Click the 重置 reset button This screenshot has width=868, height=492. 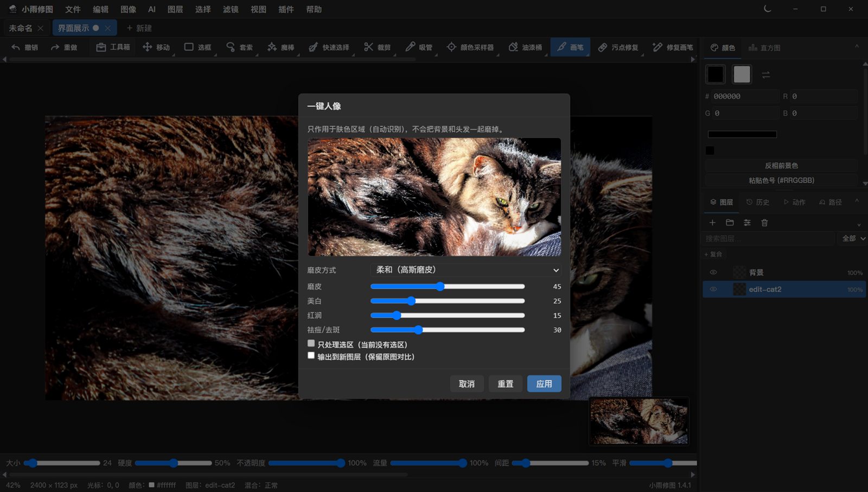(506, 384)
